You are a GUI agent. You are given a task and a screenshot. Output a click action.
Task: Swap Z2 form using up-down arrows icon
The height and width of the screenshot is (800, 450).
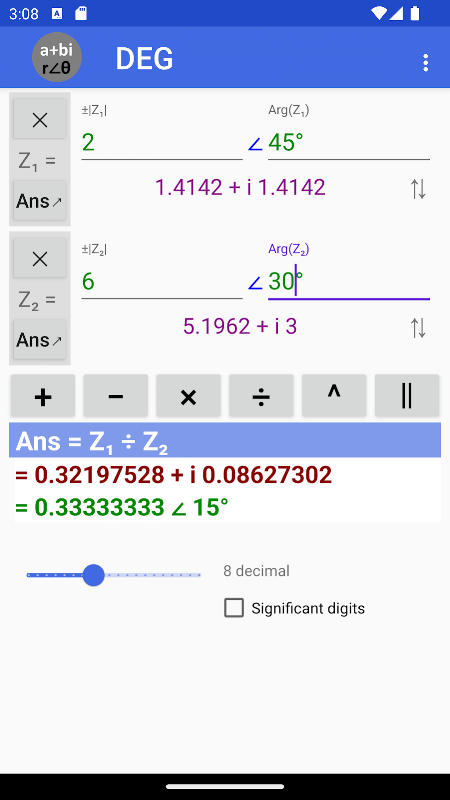point(418,328)
